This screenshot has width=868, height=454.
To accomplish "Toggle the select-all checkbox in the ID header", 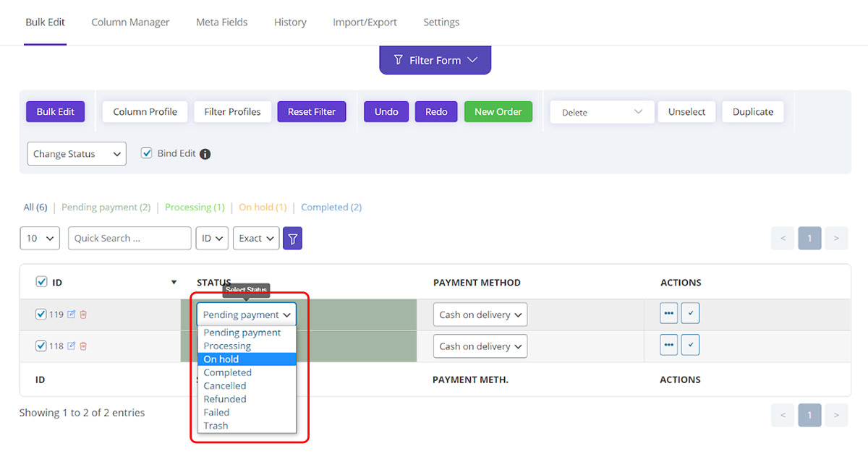I will click(x=41, y=282).
